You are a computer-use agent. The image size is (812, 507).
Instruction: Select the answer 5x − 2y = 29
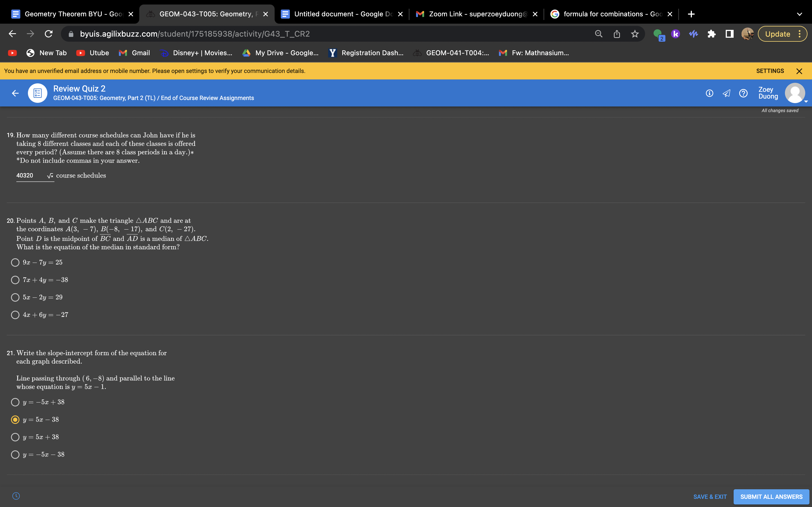(x=15, y=297)
